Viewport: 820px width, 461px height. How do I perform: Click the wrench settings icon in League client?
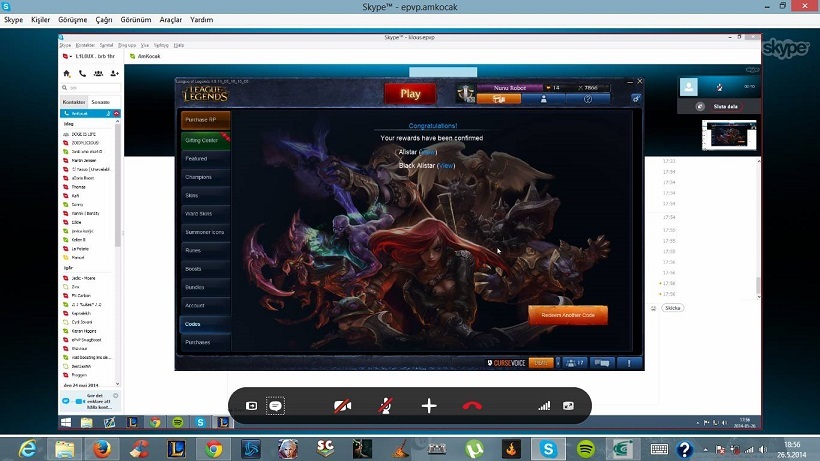636,98
